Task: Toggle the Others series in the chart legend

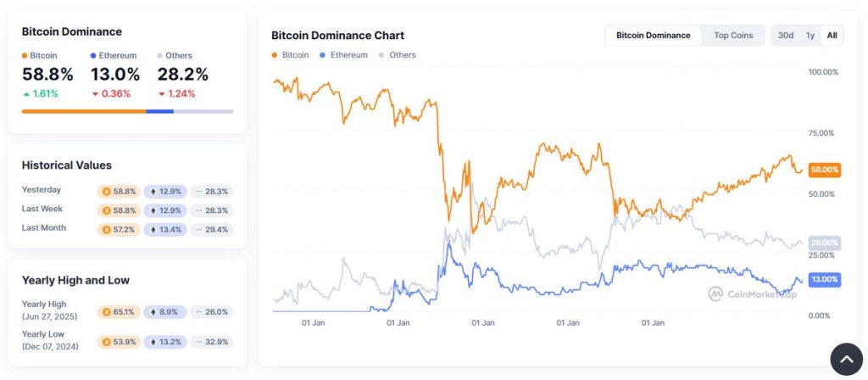Action: point(403,55)
